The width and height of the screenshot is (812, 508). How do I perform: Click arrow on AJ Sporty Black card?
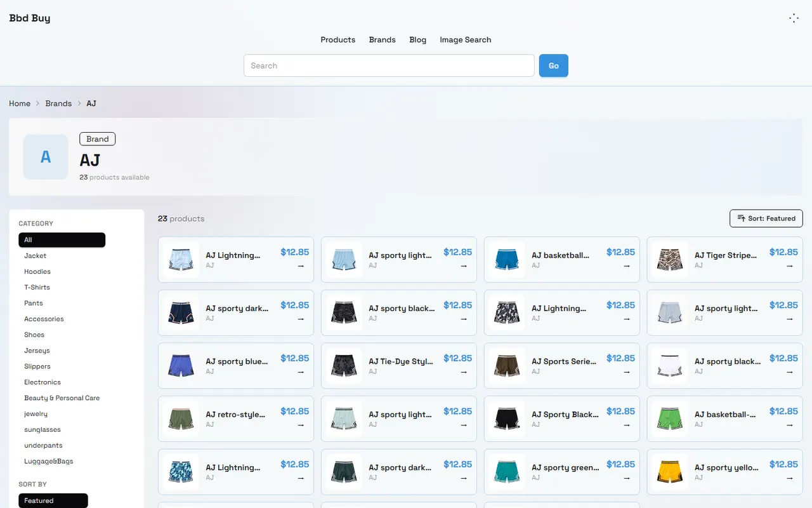tap(627, 425)
